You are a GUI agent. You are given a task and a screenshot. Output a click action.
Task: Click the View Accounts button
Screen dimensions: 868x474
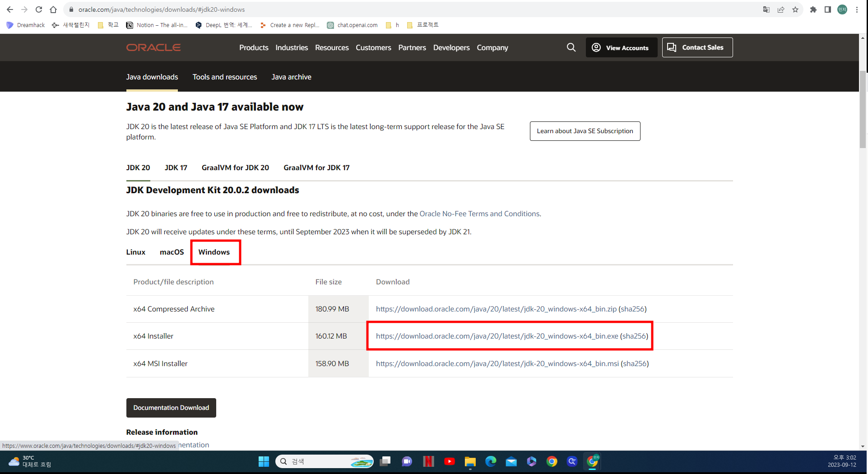click(622, 47)
